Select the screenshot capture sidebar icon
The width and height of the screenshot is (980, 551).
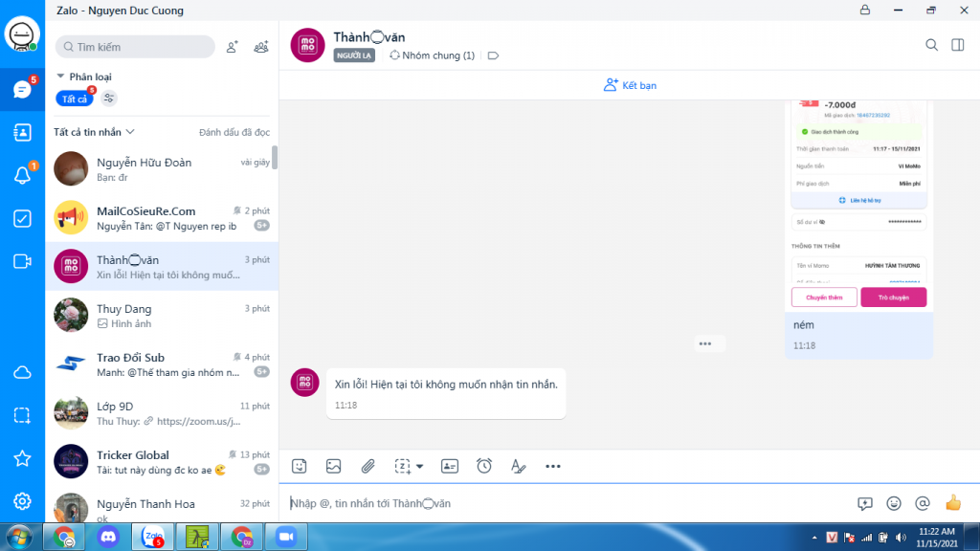(22, 415)
